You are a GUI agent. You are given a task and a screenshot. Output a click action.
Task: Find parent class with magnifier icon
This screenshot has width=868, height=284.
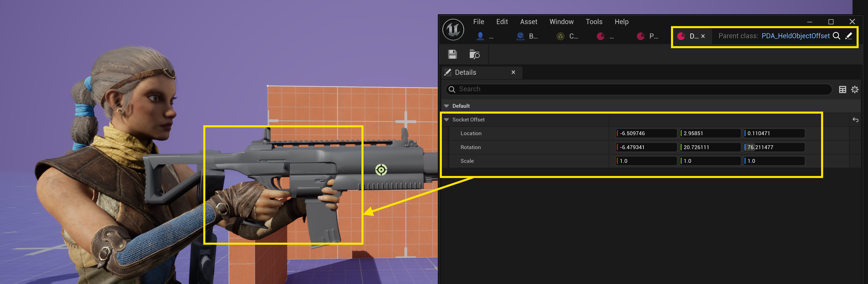[x=836, y=36]
